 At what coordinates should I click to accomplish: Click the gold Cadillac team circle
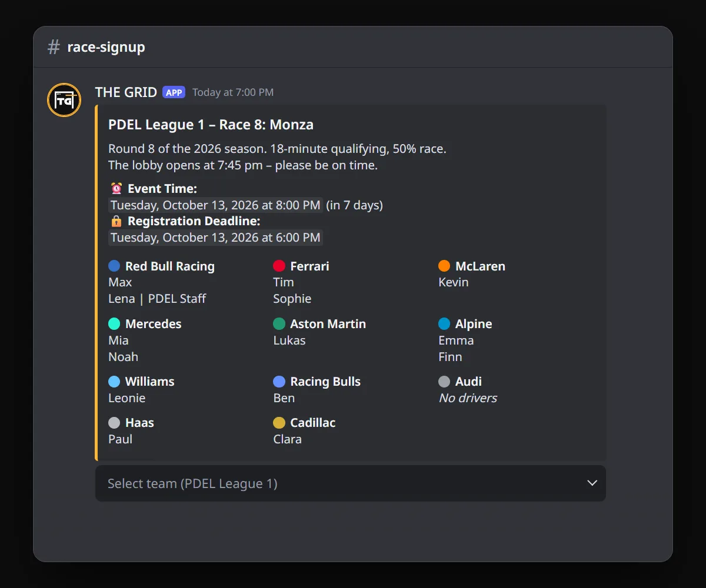279,423
